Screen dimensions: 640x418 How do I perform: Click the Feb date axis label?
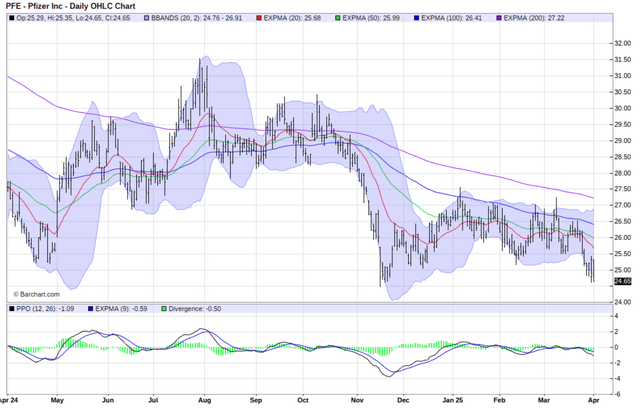(x=500, y=400)
